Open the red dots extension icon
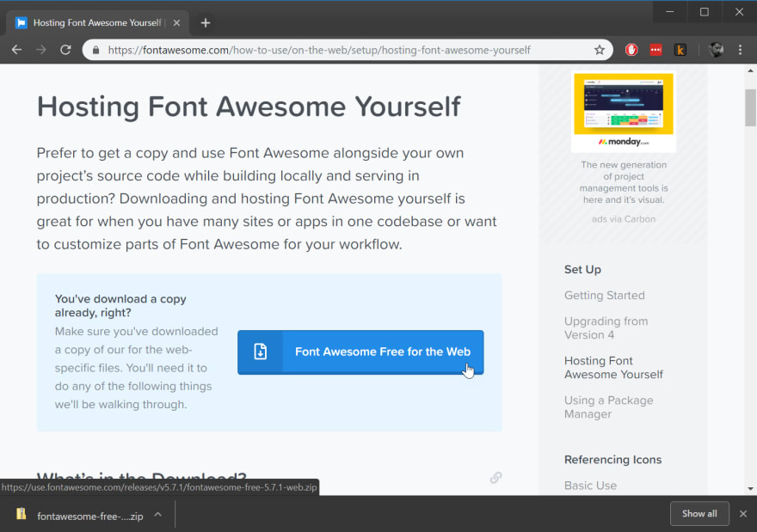Viewport: 757px width, 532px height. pyautogui.click(x=655, y=50)
